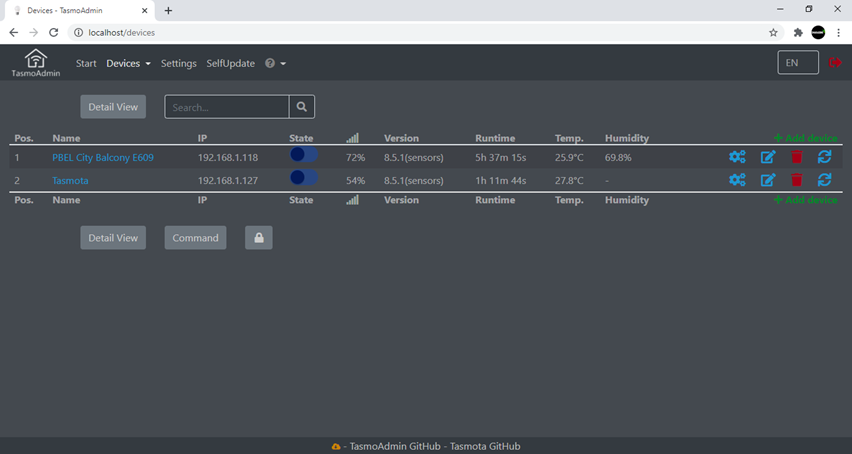Open the TasmoAdmin GitHub footer link
852x454 pixels.
click(x=395, y=446)
